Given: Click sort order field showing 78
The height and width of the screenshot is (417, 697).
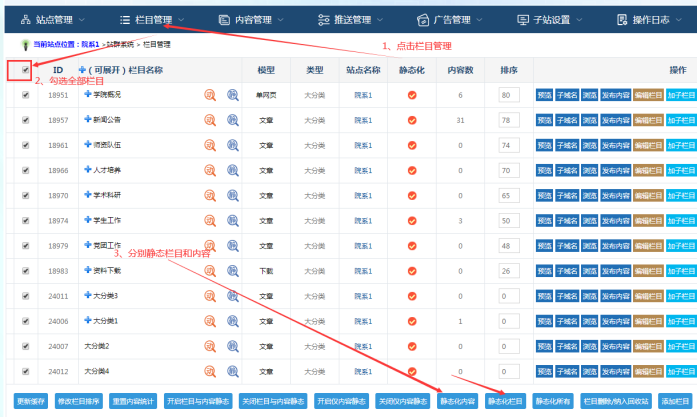Looking at the screenshot, I should tap(508, 120).
